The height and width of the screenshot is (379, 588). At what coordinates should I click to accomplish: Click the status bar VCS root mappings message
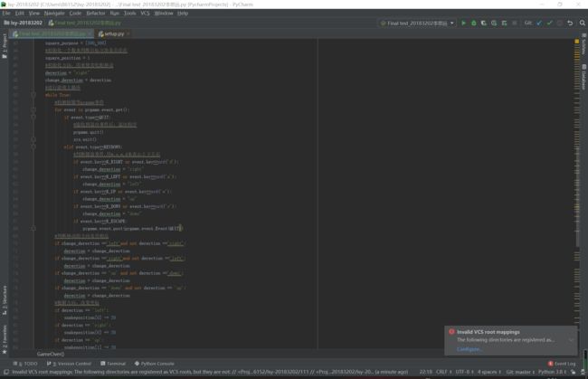click(x=210, y=372)
